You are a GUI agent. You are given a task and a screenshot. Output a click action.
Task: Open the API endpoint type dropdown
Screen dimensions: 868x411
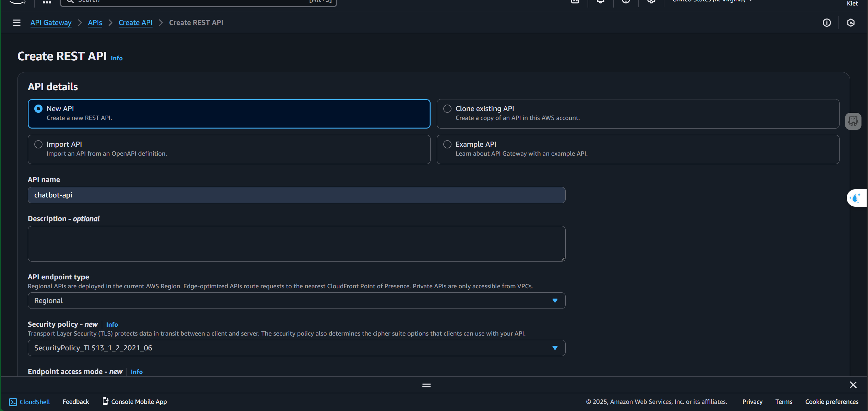click(296, 301)
